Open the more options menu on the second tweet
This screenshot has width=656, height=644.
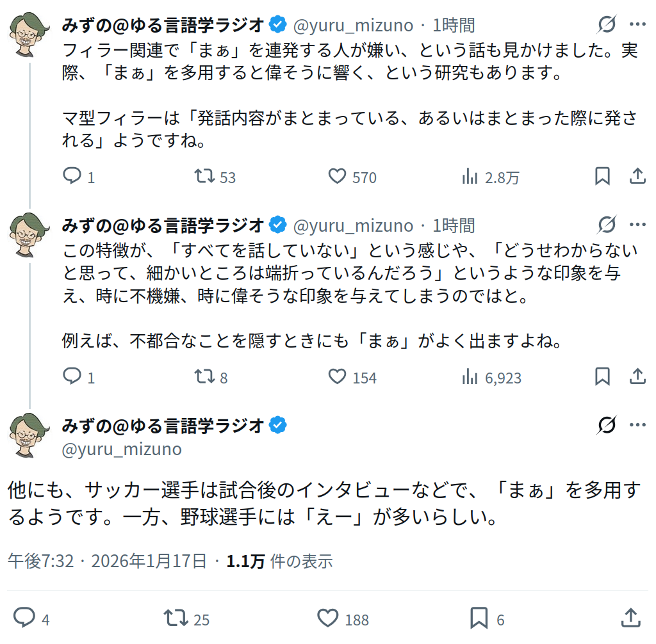637,225
